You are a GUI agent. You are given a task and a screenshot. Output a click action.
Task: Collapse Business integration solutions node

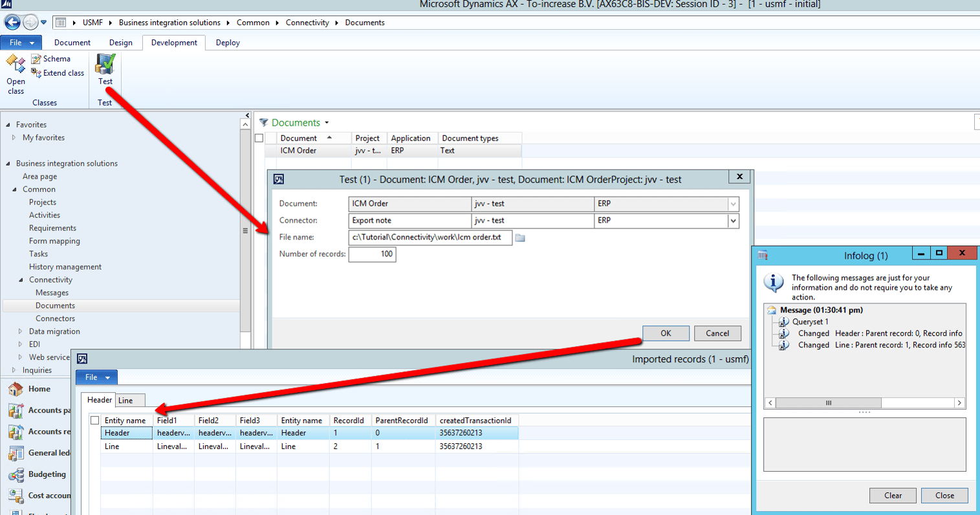[8, 164]
